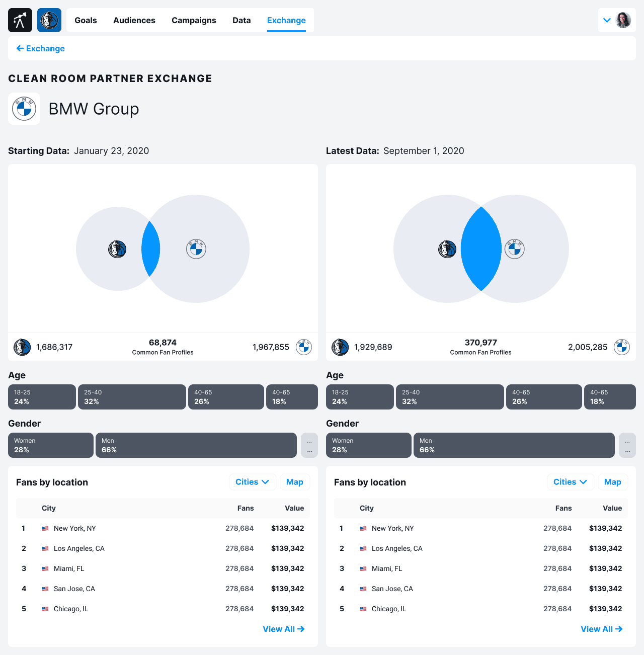Click Mavericks icon next to 1,929,689 count
Screen dimensions: 644x655
click(x=340, y=347)
